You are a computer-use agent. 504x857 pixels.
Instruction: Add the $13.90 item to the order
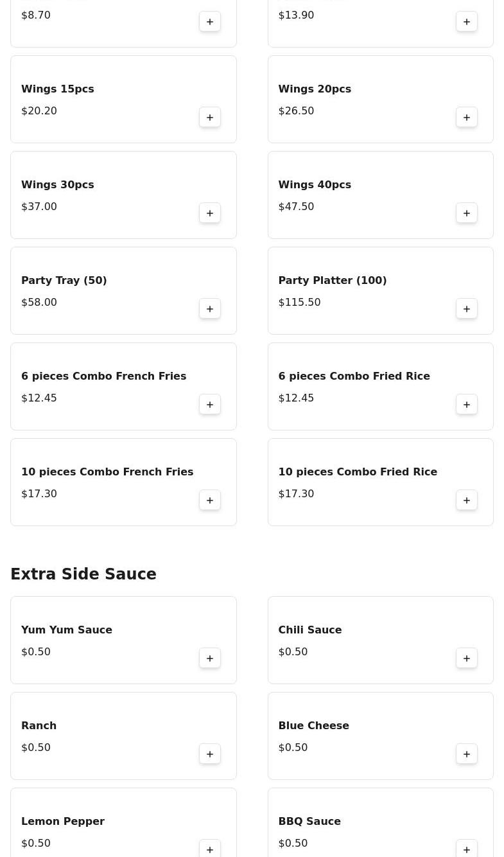pyautogui.click(x=467, y=22)
